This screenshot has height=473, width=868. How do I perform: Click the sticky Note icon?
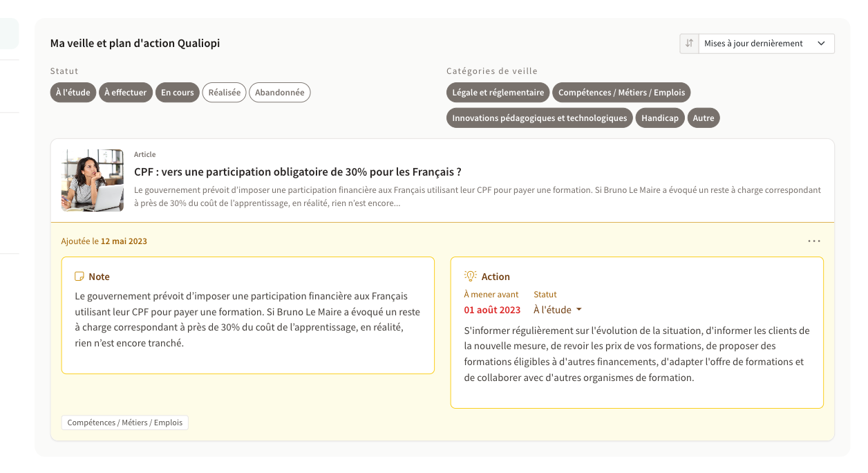tap(79, 277)
